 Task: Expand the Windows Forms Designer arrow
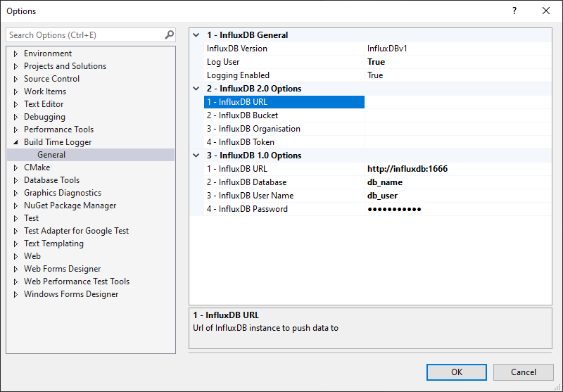[15, 294]
